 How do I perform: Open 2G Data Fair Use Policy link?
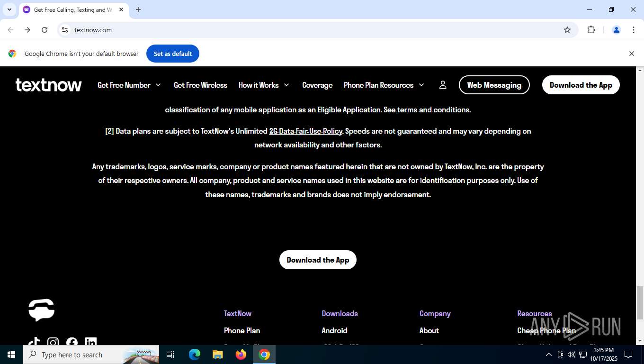(x=305, y=131)
